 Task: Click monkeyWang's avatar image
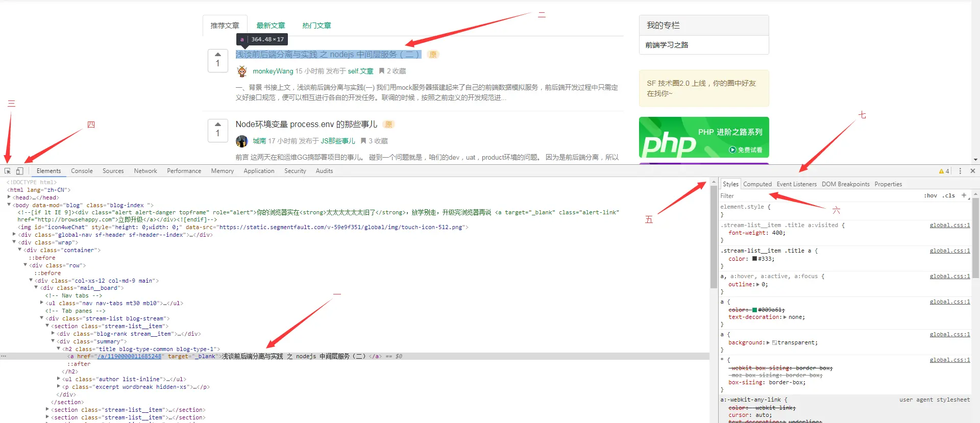coord(242,71)
